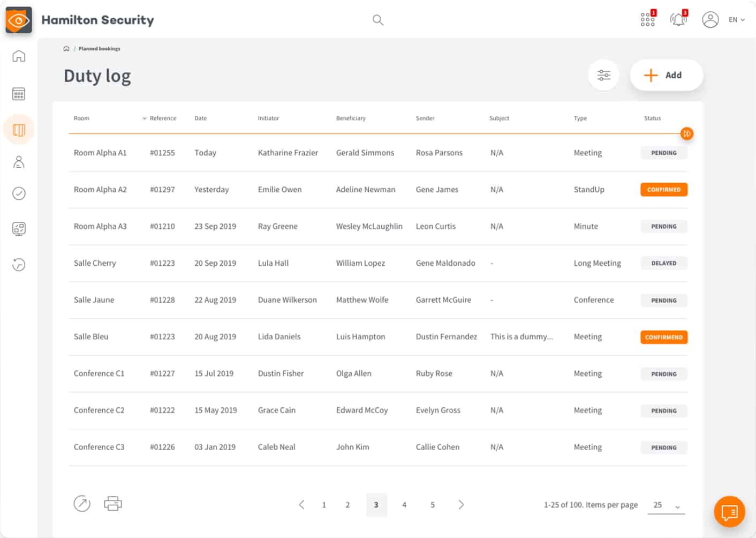Click PENDING status for Room Alpha A1
The height and width of the screenshot is (538, 756).
(664, 153)
